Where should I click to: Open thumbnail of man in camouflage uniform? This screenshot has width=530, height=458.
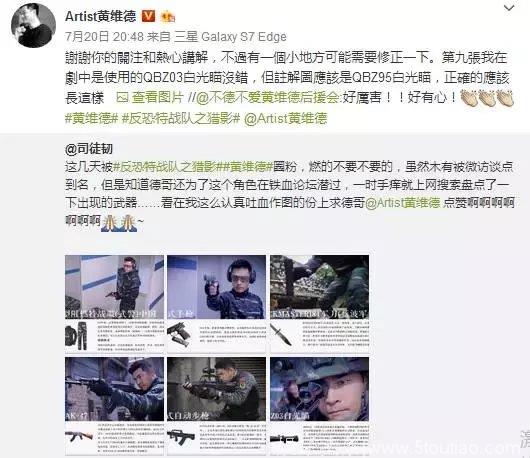[115, 304]
